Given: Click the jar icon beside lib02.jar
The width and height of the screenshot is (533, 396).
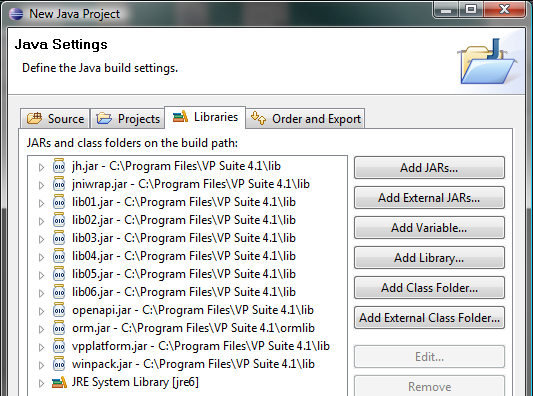Looking at the screenshot, I should 59,220.
